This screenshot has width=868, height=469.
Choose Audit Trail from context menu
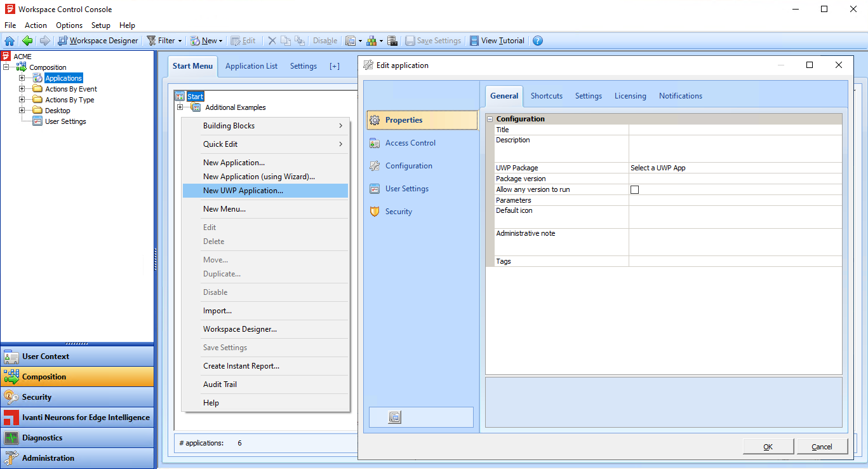click(x=265, y=384)
